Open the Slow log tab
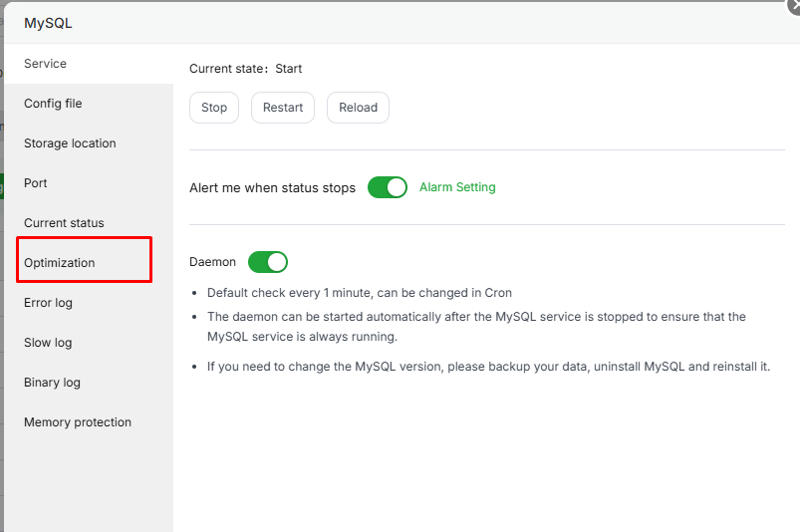Viewport: 800px width, 532px height. coord(88,343)
